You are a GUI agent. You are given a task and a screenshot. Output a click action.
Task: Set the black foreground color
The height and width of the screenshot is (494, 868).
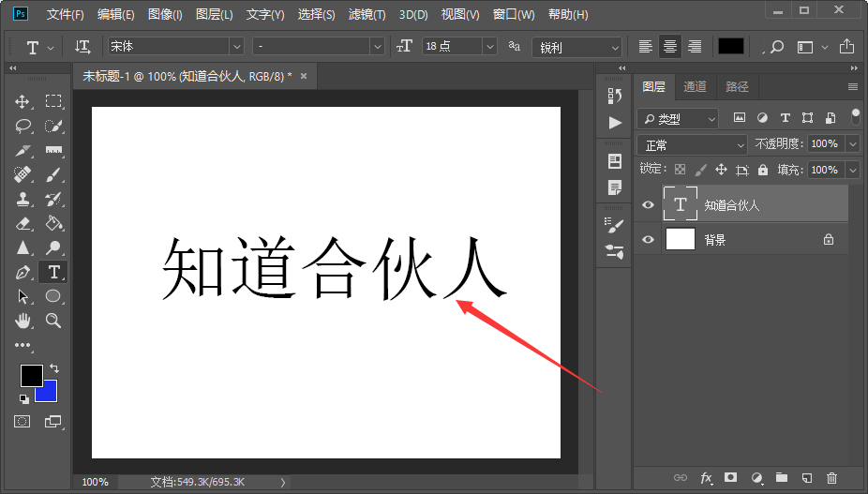click(x=30, y=374)
